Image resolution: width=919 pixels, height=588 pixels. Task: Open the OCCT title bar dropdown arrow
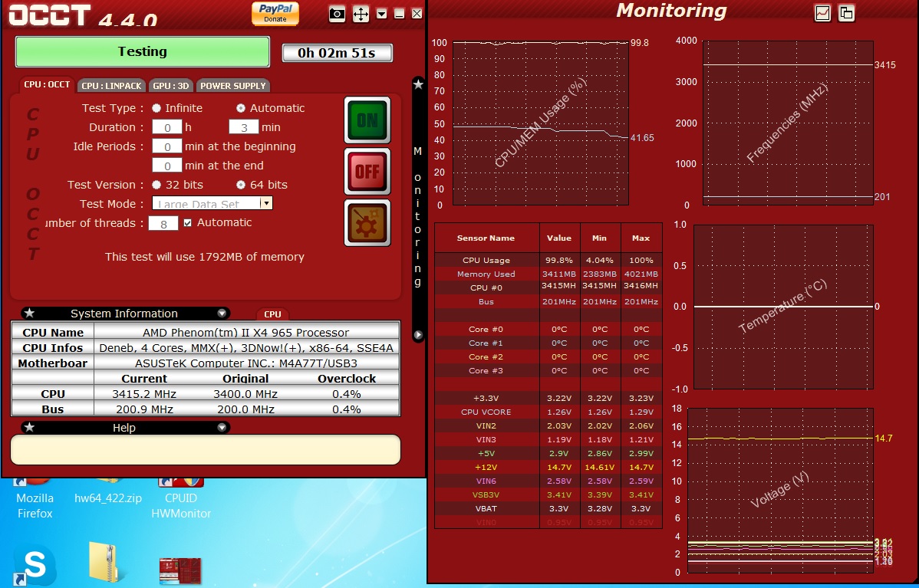point(381,14)
